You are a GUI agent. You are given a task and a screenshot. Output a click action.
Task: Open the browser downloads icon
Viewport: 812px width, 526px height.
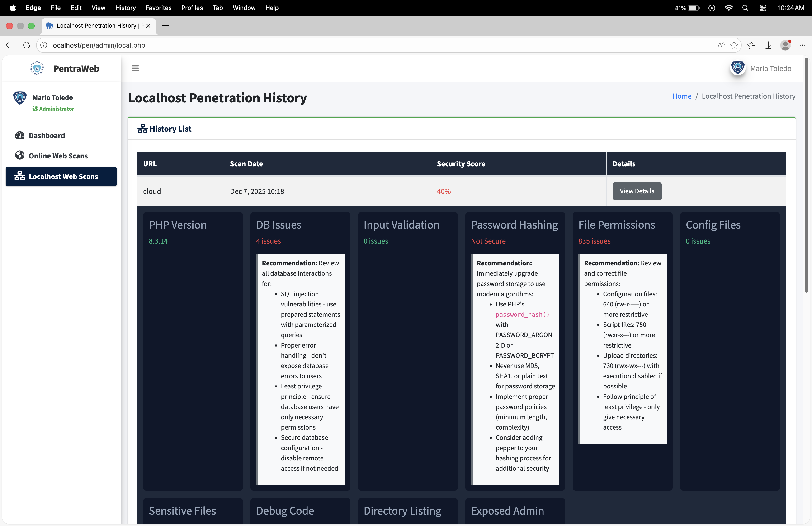[x=768, y=45]
